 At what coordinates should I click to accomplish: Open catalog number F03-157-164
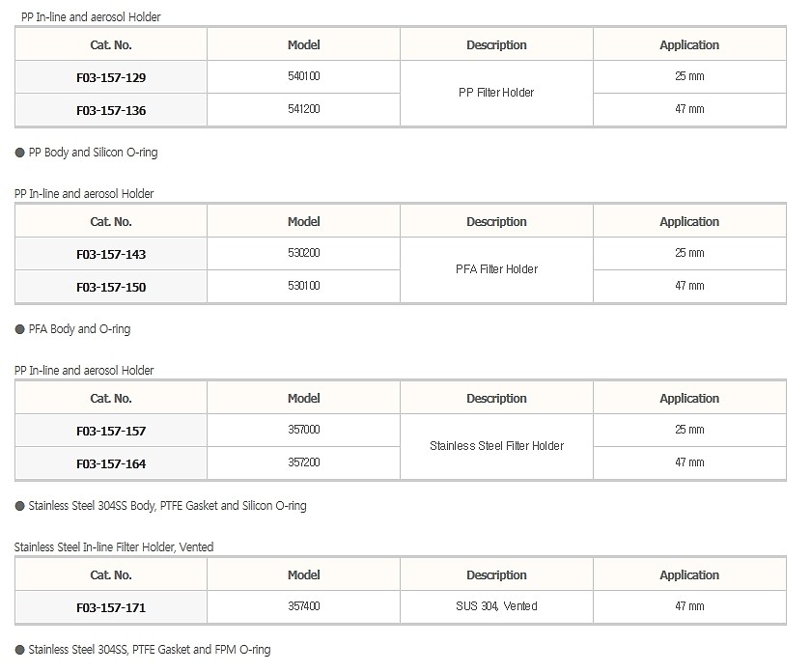[x=111, y=463]
